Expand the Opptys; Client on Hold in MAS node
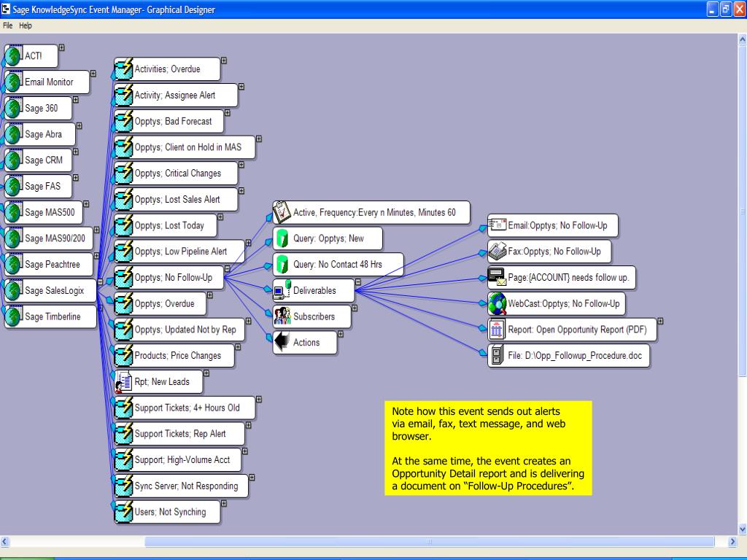The height and width of the screenshot is (560, 747). coord(259,139)
